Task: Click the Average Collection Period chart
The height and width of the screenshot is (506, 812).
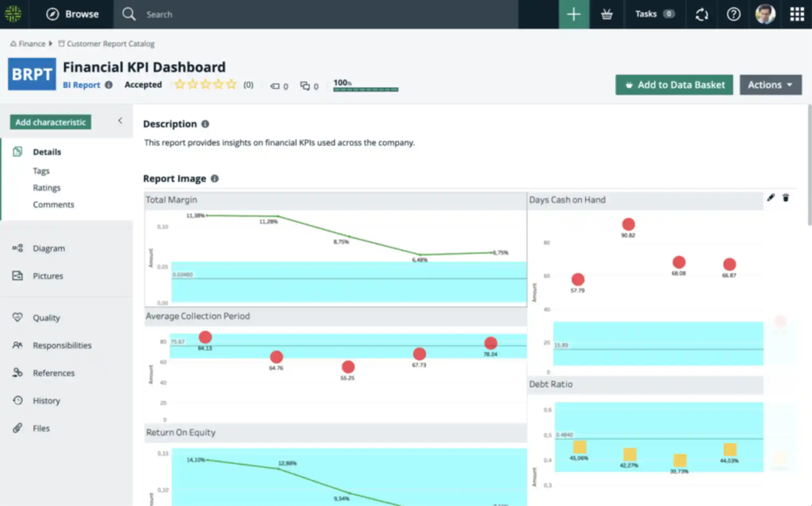Action: pyautogui.click(x=336, y=365)
